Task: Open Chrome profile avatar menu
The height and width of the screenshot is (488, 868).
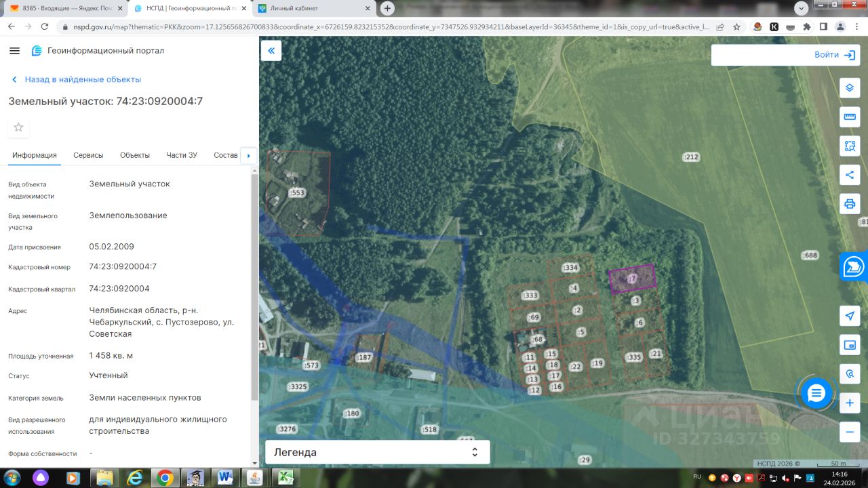Action: (x=840, y=26)
